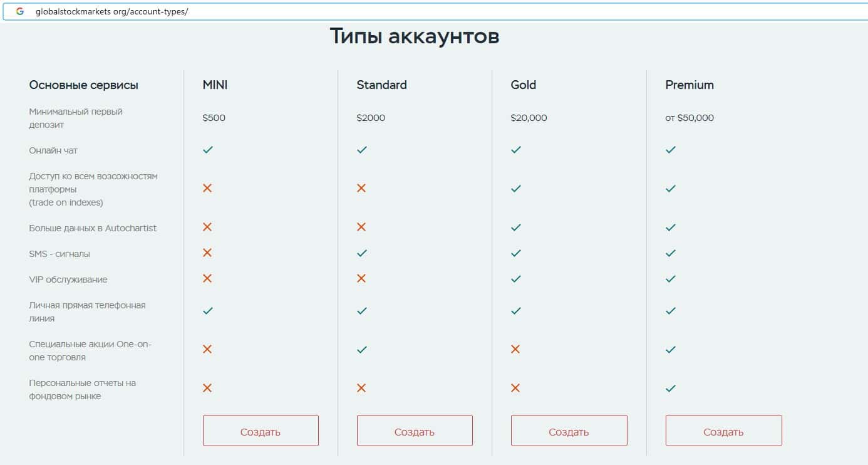Open Premium account via Создать button
The image size is (868, 465).
click(723, 431)
